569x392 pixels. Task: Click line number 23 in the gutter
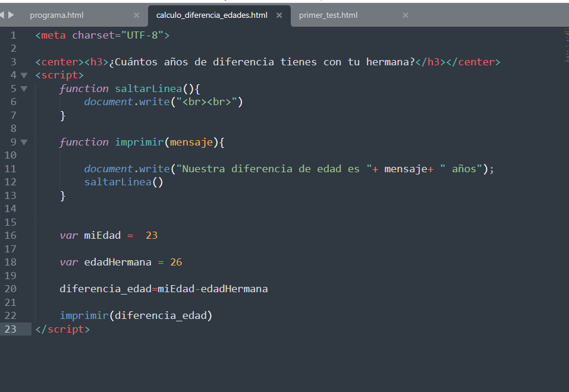coord(11,329)
